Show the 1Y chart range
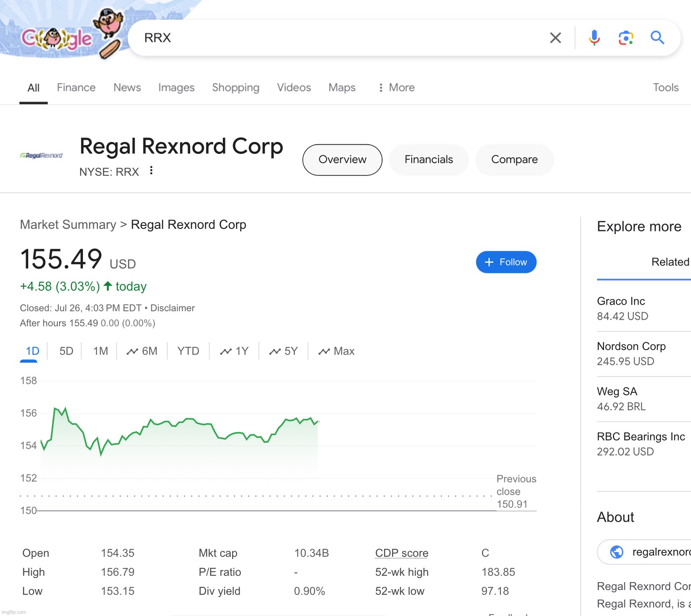The width and height of the screenshot is (691, 616). [x=234, y=351]
